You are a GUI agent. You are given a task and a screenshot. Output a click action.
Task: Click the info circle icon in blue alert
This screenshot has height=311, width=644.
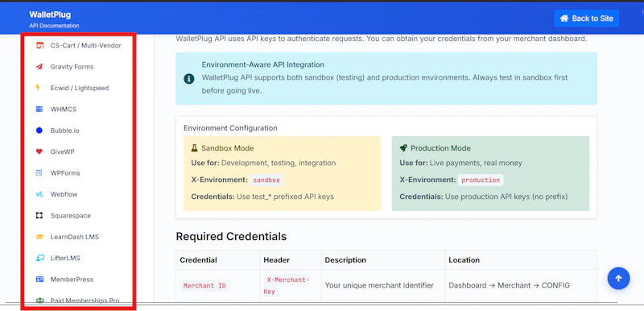189,78
